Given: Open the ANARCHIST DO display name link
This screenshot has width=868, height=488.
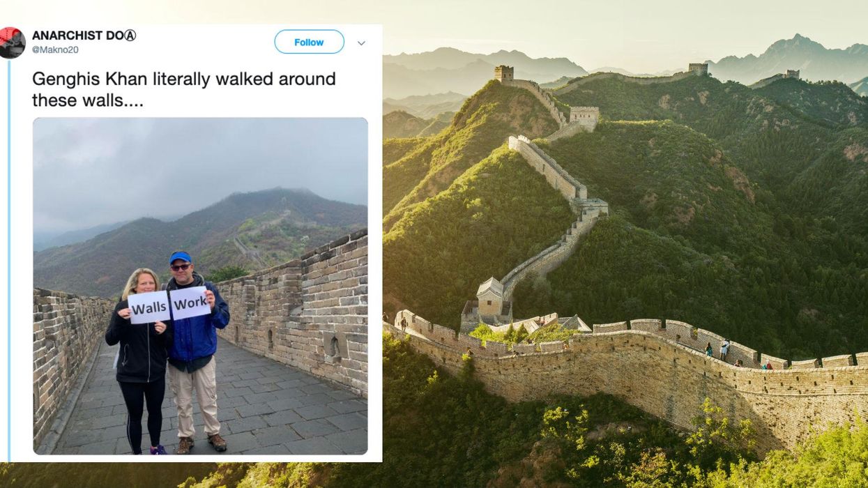Looking at the screenshot, I should point(84,36).
